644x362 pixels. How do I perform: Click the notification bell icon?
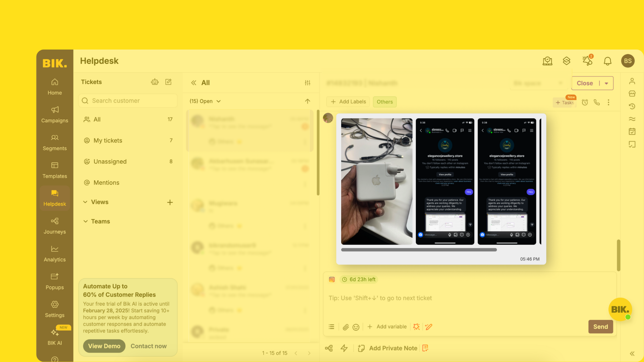point(607,61)
